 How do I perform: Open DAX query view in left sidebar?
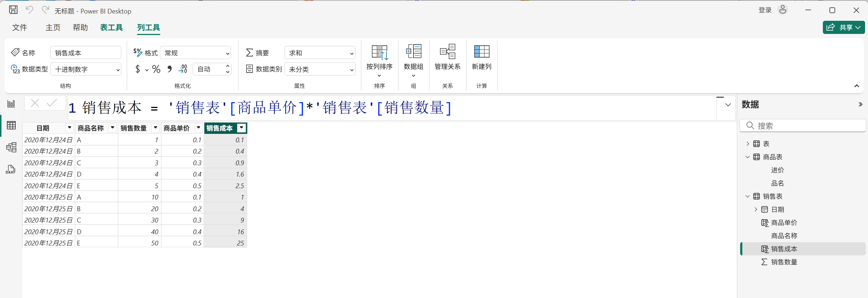[11, 169]
